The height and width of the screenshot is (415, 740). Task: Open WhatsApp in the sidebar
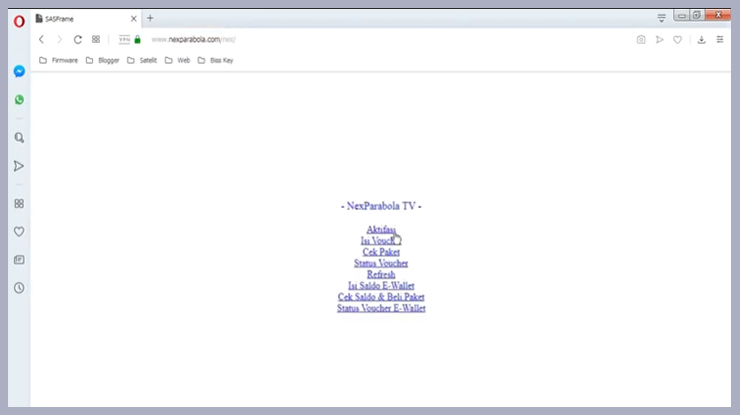(x=19, y=100)
